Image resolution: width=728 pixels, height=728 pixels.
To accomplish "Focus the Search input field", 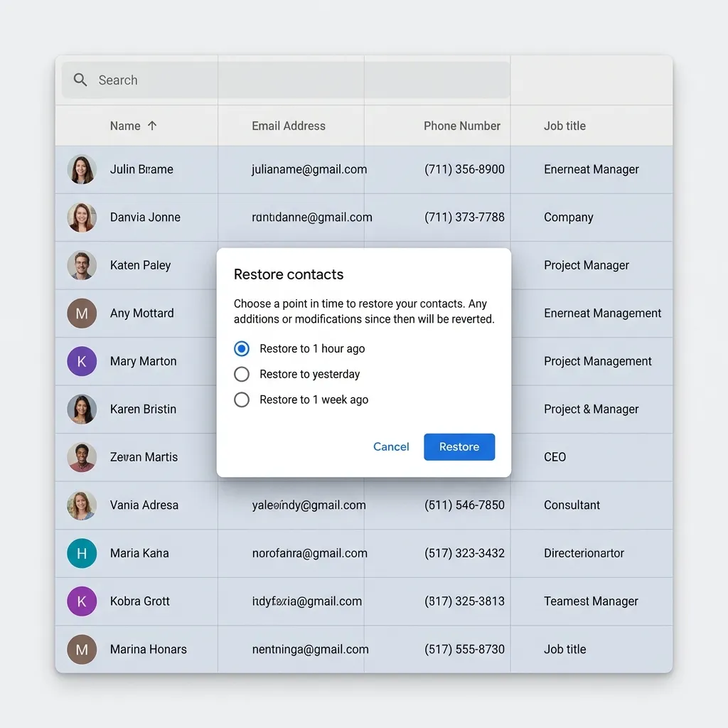I will [x=286, y=80].
